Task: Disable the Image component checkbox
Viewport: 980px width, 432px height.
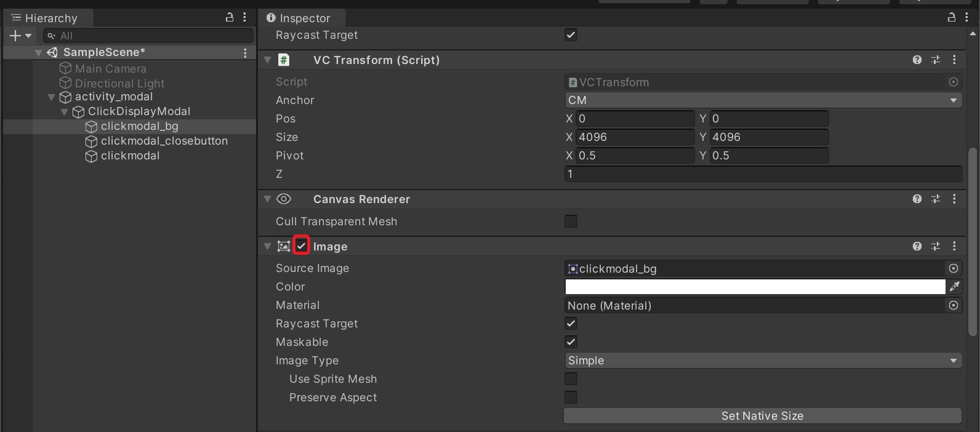Action: [x=301, y=246]
